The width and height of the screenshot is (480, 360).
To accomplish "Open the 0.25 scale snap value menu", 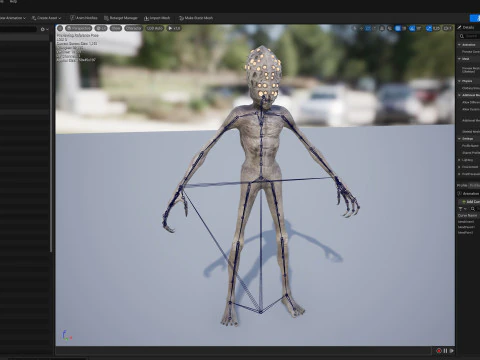I will (437, 28).
